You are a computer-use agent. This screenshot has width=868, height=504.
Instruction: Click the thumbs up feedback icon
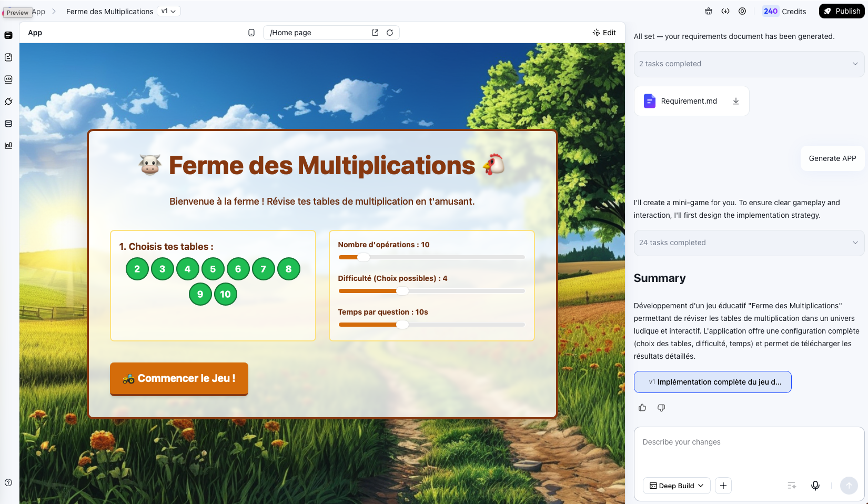click(x=642, y=408)
